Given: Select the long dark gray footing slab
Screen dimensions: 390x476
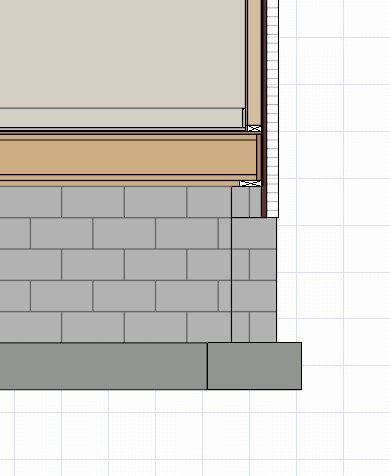Looking at the screenshot, I should coord(103,366).
